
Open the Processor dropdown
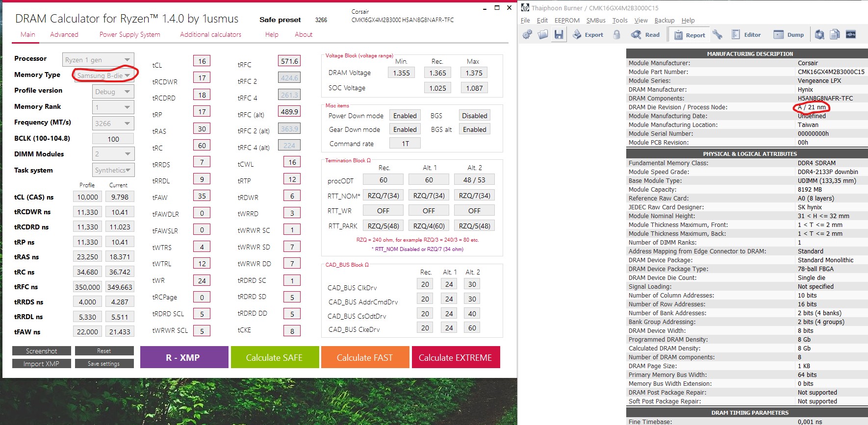98,59
